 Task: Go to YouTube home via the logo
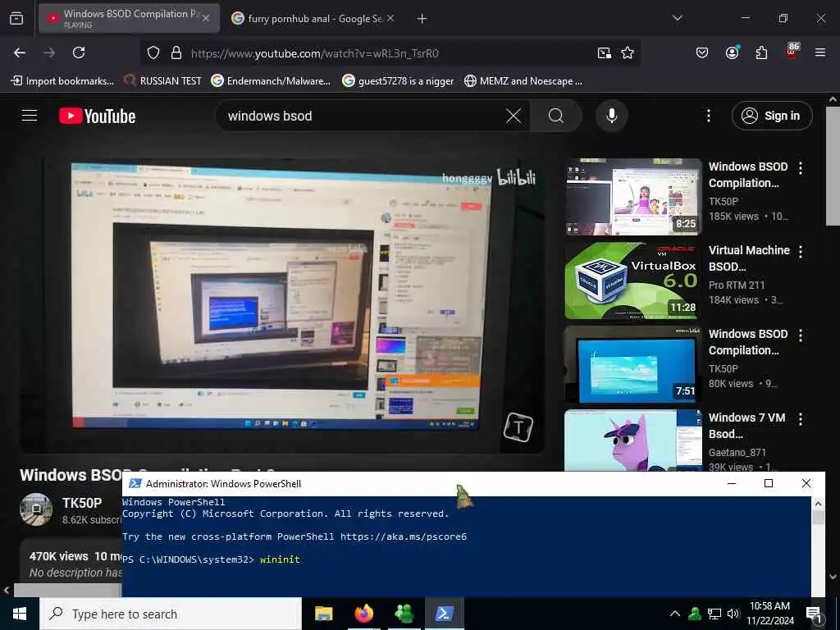(98, 116)
